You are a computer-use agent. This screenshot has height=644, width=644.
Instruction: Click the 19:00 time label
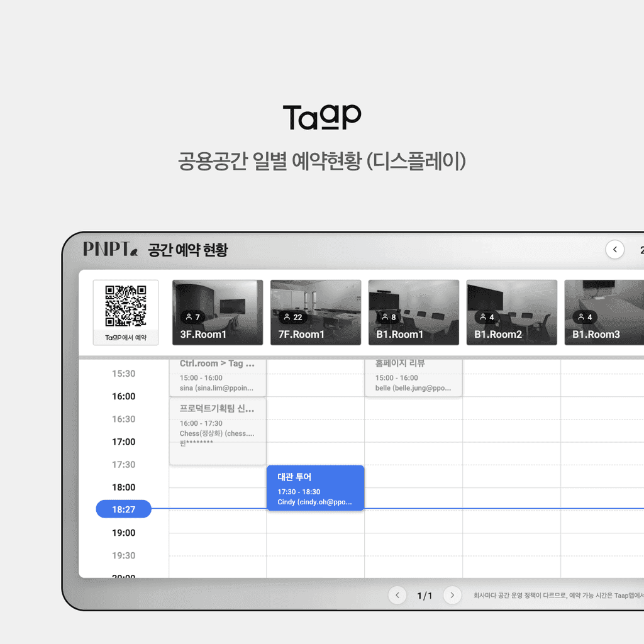click(x=124, y=533)
